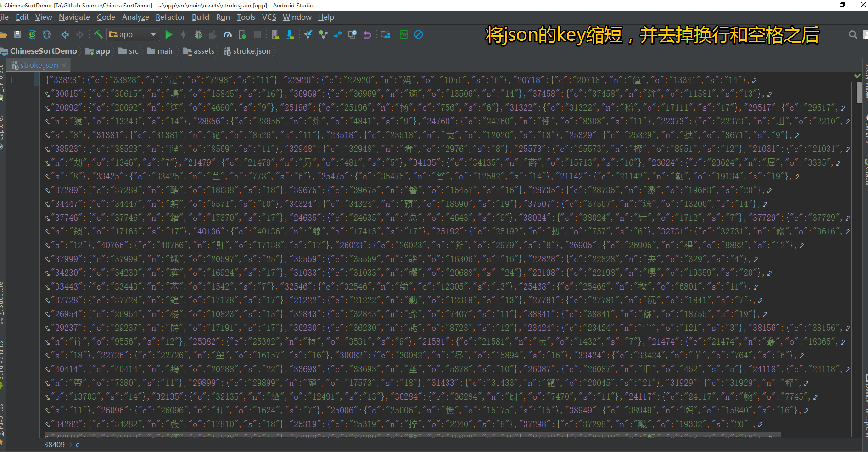Click the Save All disk icon
The image size is (868, 452).
pos(17,34)
